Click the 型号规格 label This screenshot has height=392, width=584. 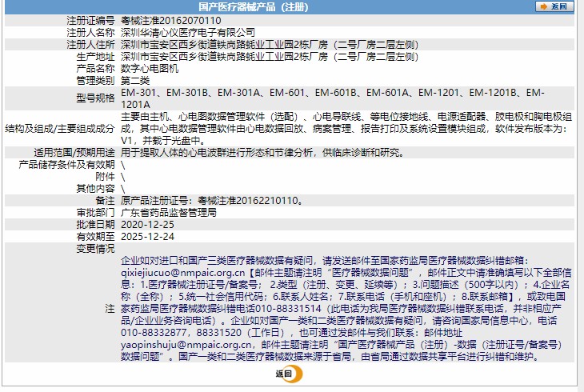click(95, 98)
